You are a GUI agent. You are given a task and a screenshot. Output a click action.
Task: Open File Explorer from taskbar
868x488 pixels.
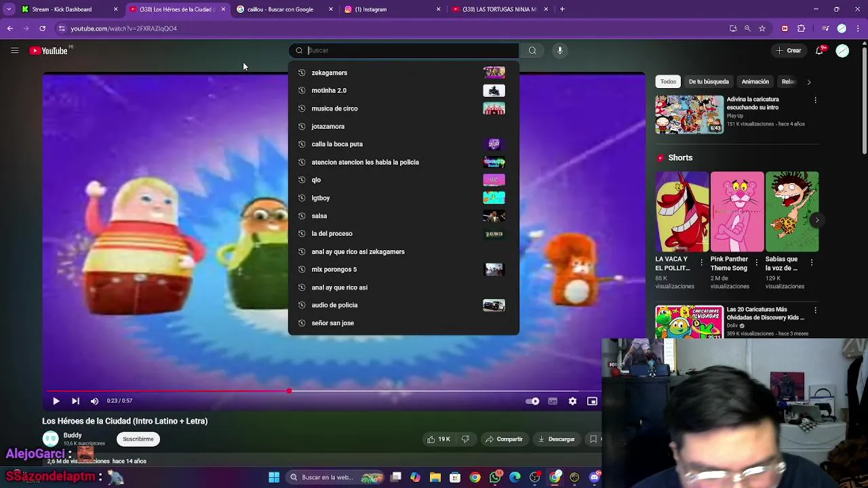click(x=435, y=477)
